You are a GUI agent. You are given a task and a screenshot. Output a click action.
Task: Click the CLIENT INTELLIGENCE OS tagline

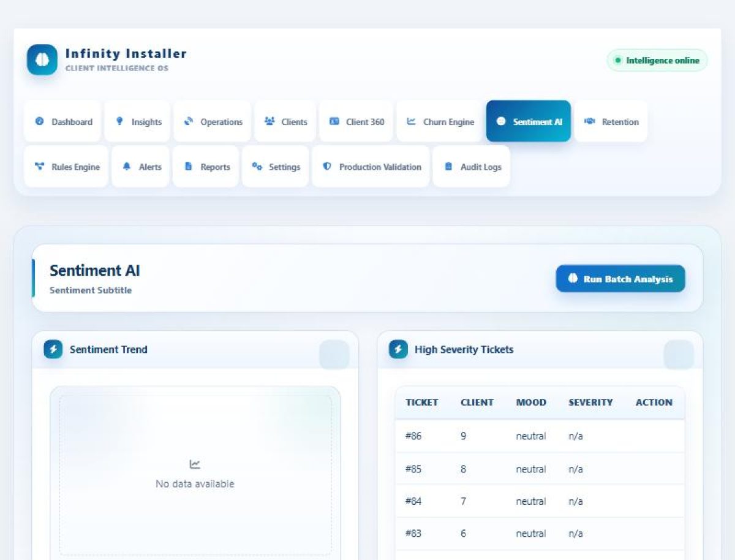(x=117, y=68)
